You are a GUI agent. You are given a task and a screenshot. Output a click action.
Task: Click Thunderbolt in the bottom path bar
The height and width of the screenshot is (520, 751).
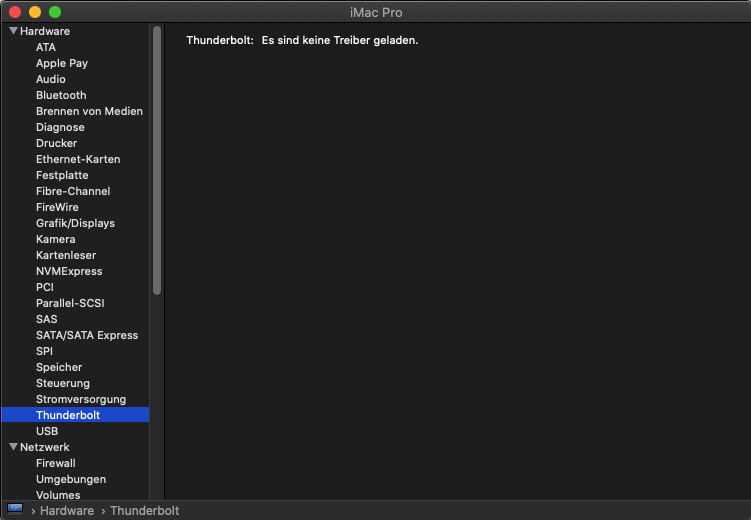(x=145, y=511)
